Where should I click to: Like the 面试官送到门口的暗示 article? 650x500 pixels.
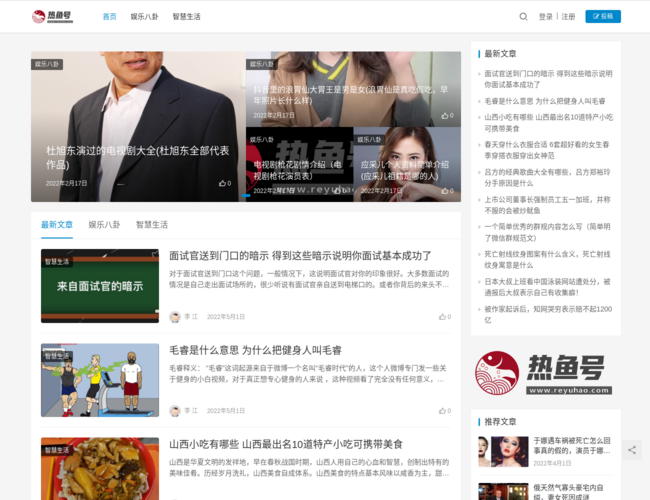point(444,316)
